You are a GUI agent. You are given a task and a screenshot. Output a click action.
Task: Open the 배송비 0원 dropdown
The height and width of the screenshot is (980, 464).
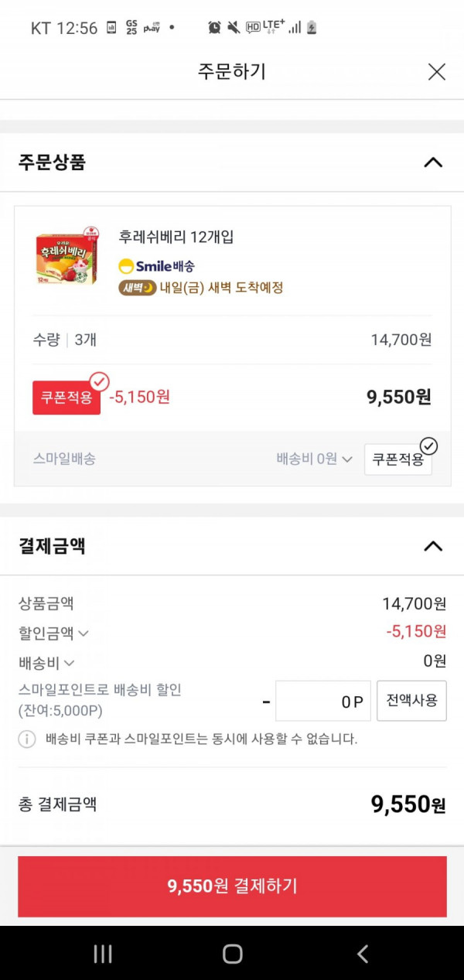[315, 459]
